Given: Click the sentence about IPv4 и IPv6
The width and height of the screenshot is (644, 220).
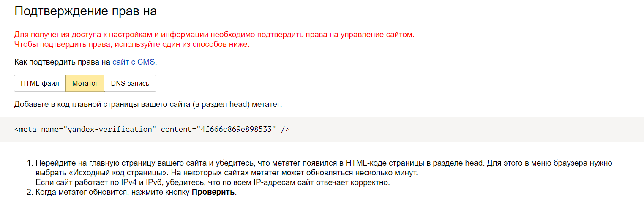Looking at the screenshot, I should pos(213,182).
